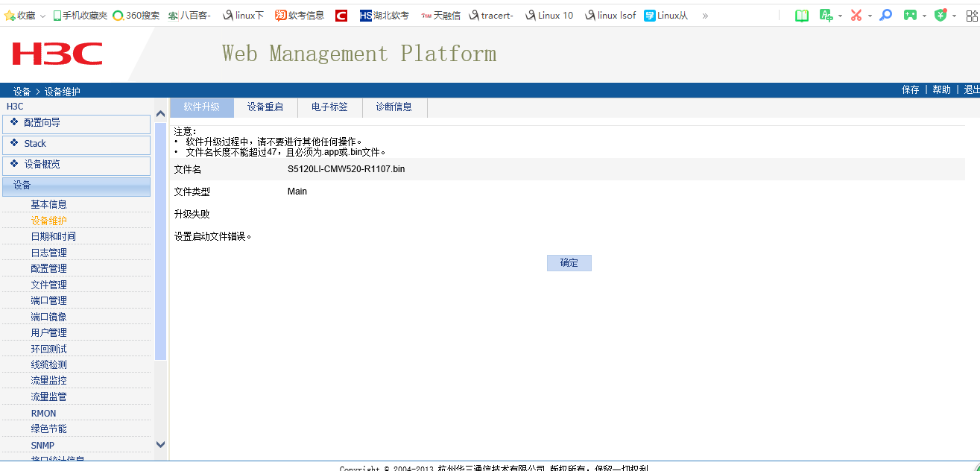Click sidebar scrollbar down arrow
Screen dimensions: 980x471
[x=160, y=444]
